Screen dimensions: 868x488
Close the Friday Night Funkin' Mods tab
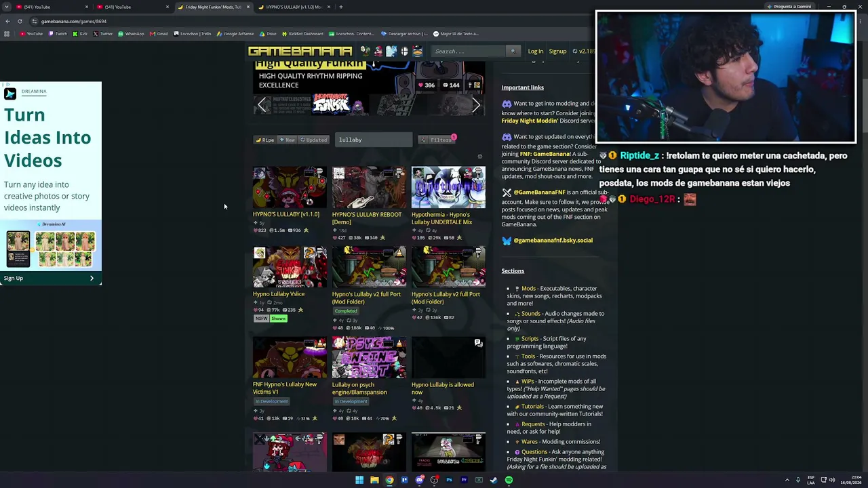tap(248, 7)
